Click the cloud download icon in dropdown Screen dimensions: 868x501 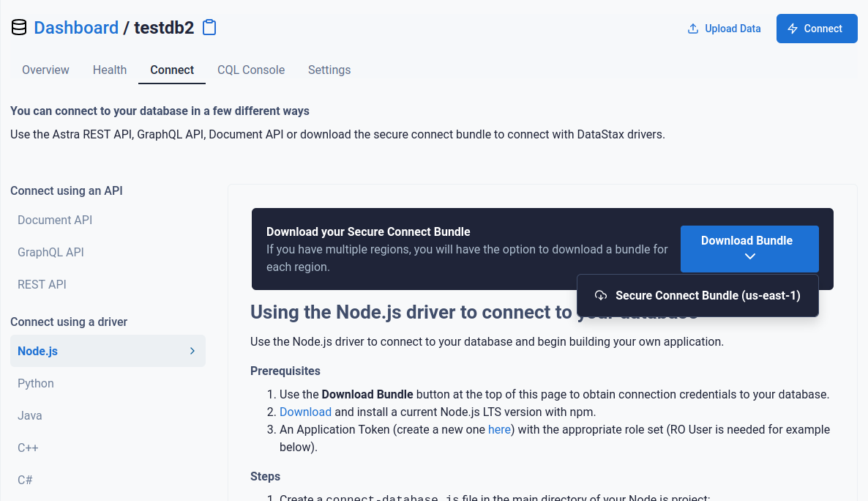601,295
